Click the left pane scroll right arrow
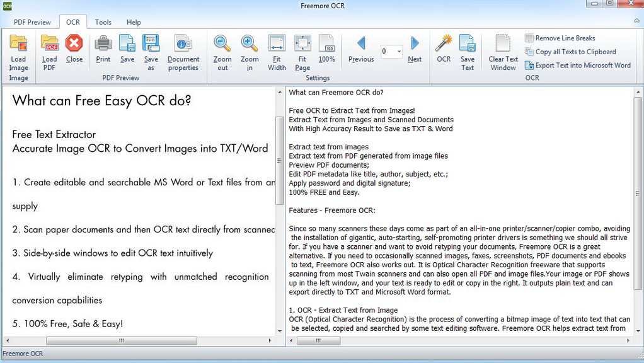 [x=270, y=340]
